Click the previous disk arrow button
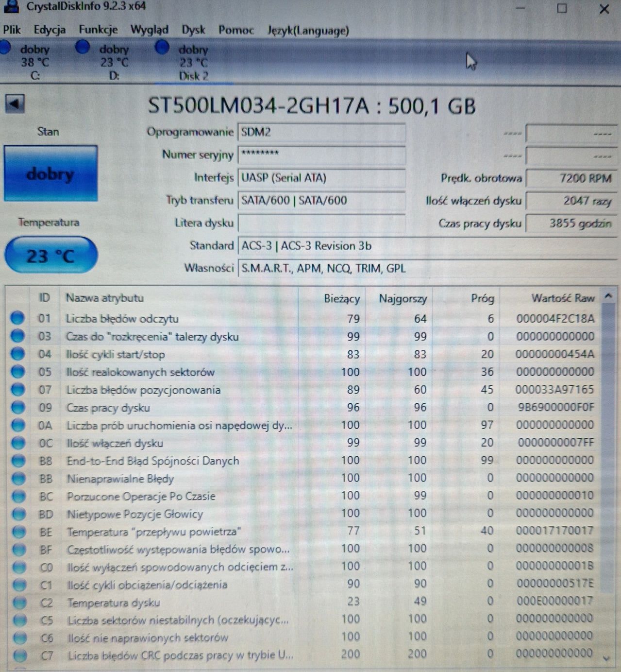621x672 pixels. (15, 104)
